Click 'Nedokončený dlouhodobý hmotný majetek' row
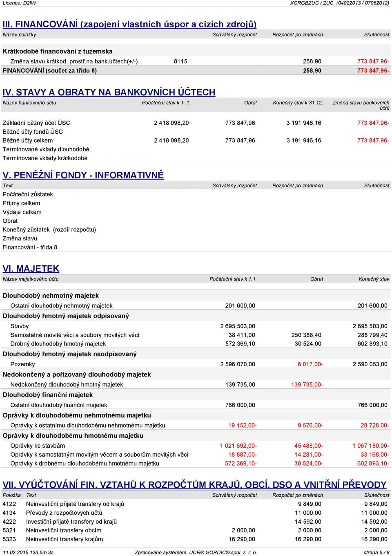 pos(196,385)
